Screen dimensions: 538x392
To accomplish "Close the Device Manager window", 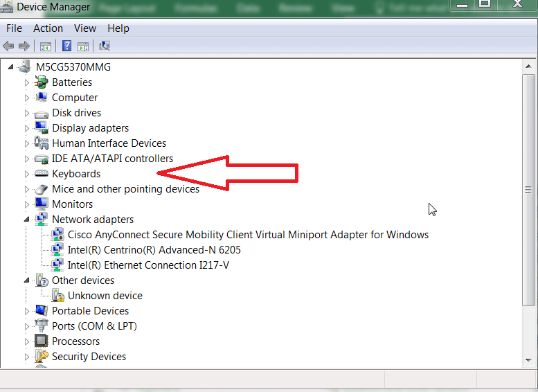I will (x=517, y=4).
